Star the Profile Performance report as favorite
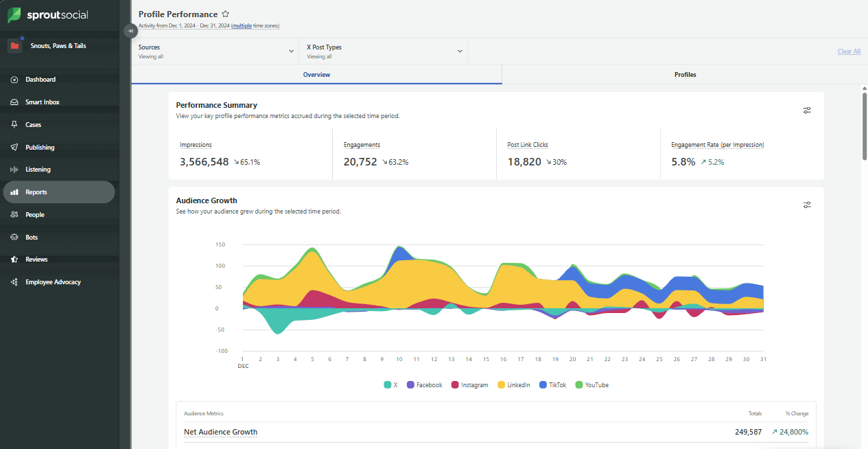This screenshot has width=868, height=449. tap(225, 13)
